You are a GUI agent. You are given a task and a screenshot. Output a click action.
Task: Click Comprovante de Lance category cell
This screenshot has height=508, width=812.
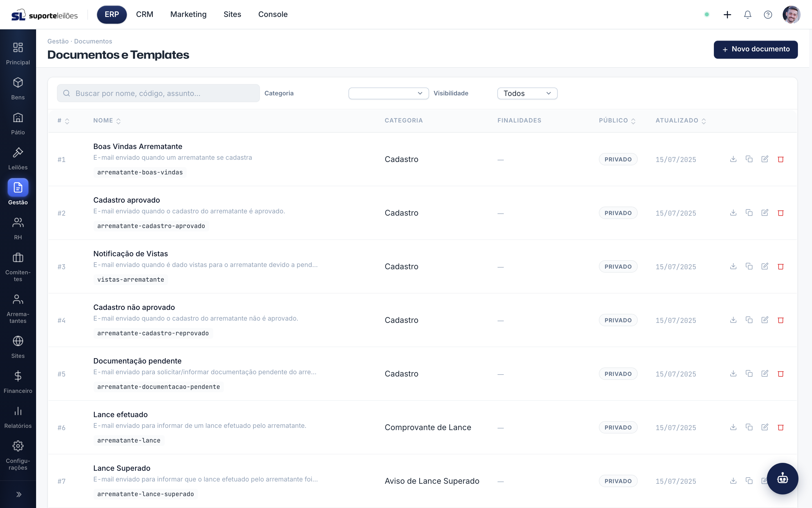click(428, 427)
